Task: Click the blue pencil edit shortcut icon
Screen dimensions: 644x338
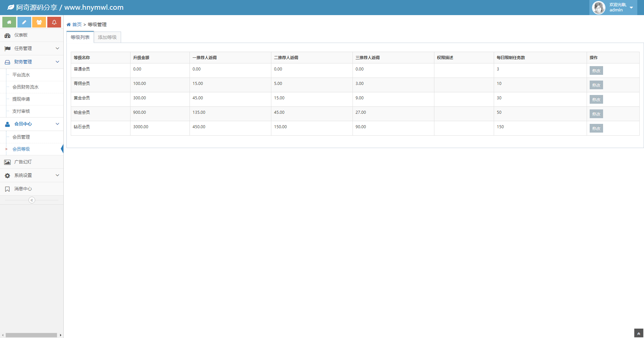Action: [24, 22]
